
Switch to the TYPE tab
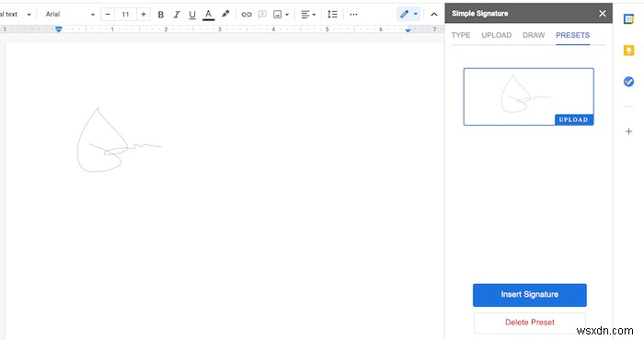click(461, 35)
